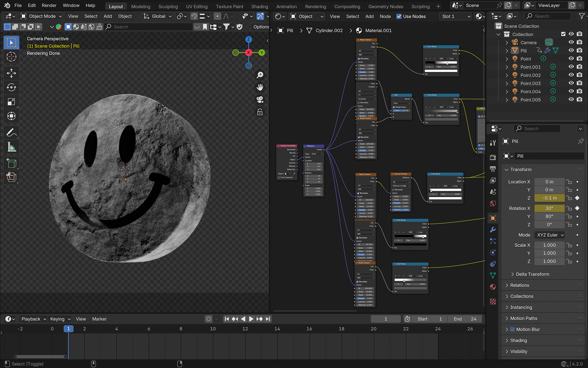Pick the Annotate pencil tool
588x368 pixels.
click(x=11, y=132)
